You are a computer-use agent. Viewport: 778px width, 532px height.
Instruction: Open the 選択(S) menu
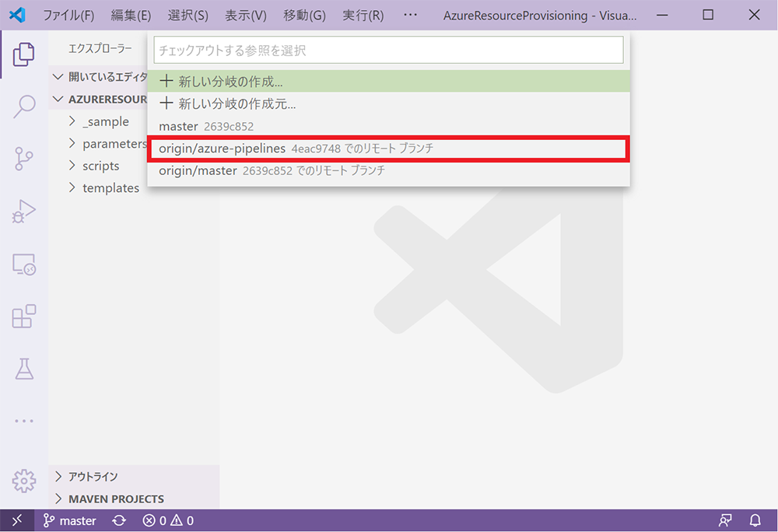click(188, 16)
